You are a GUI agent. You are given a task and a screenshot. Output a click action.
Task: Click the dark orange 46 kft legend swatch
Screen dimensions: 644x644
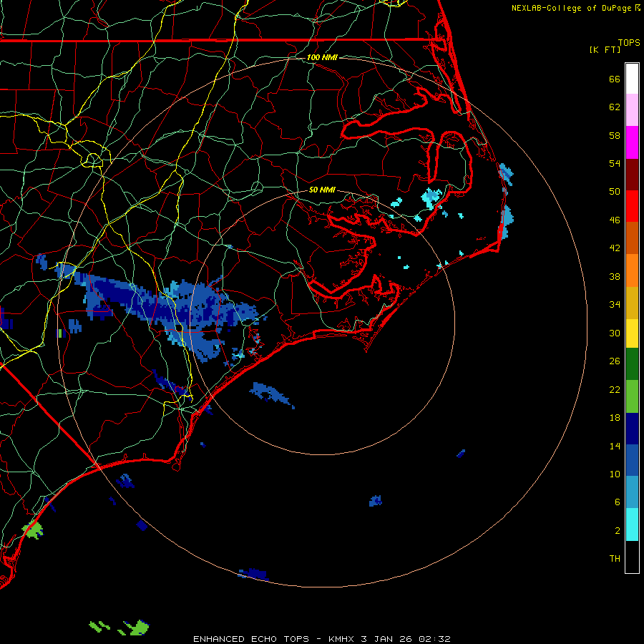(632, 238)
